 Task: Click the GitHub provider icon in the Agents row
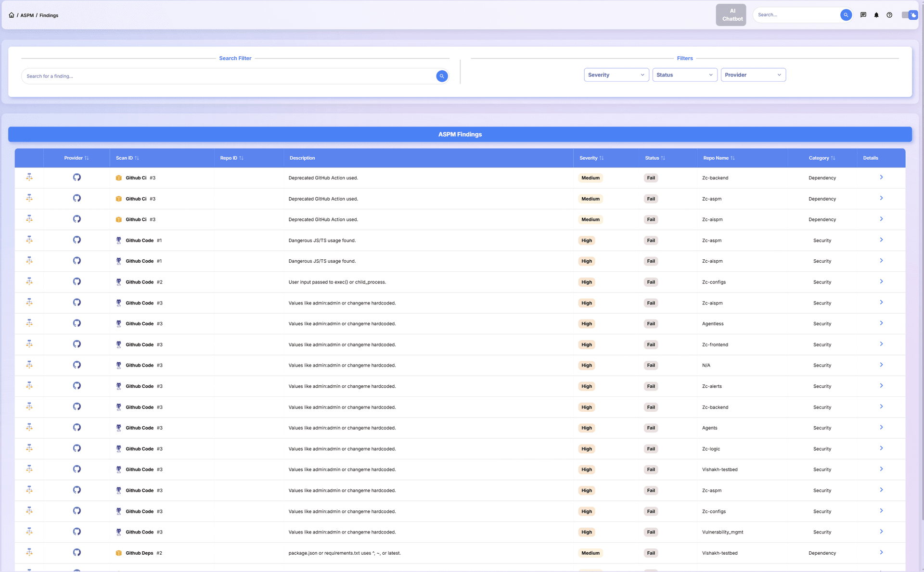77,427
